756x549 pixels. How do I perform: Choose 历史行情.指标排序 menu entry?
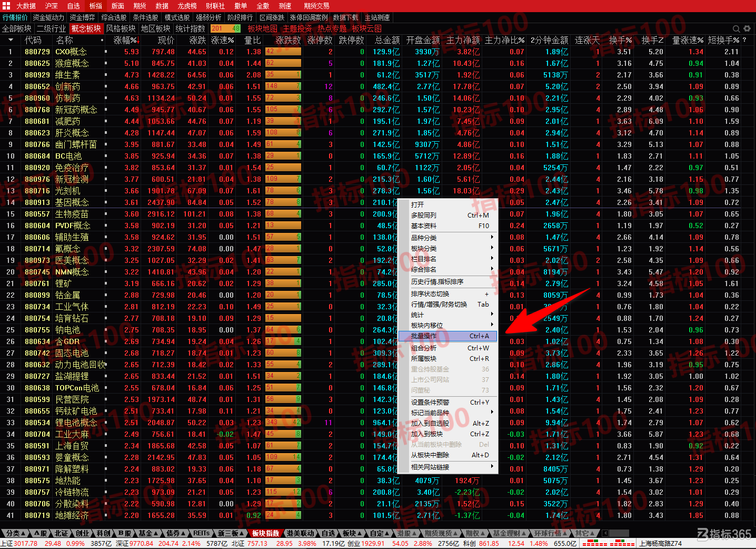tap(447, 281)
